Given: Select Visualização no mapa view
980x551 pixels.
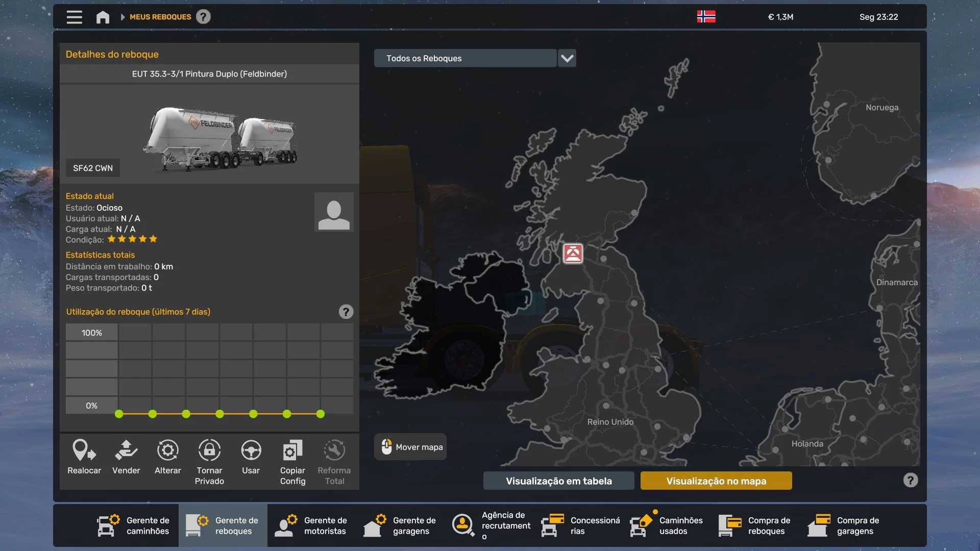Looking at the screenshot, I should pos(716,481).
